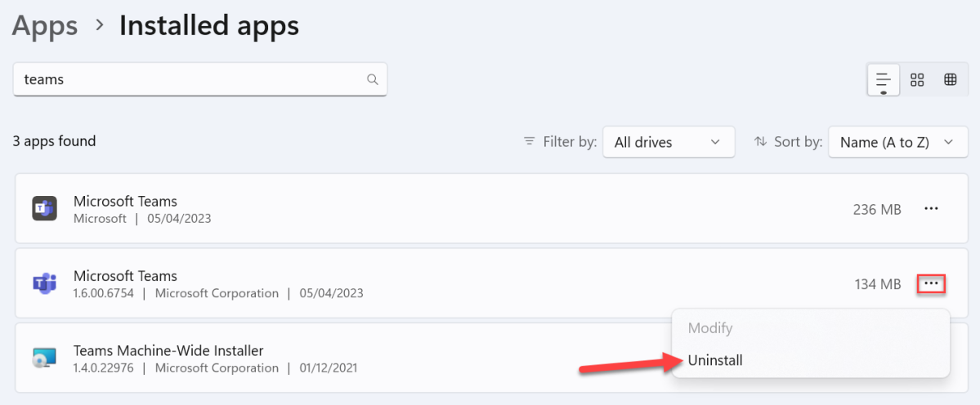This screenshot has height=405, width=980.
Task: Open options for 236 MB Microsoft Teams
Action: pyautogui.click(x=931, y=209)
